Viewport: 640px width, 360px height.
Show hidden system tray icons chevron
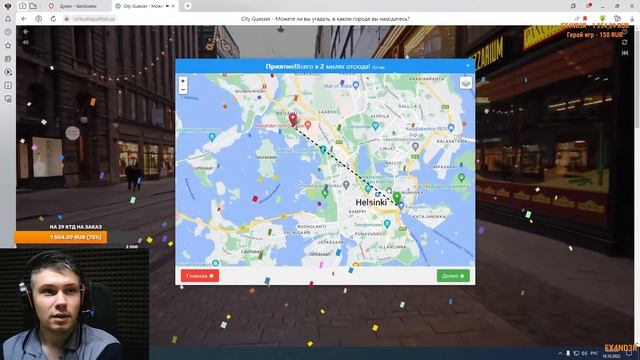[x=560, y=353]
